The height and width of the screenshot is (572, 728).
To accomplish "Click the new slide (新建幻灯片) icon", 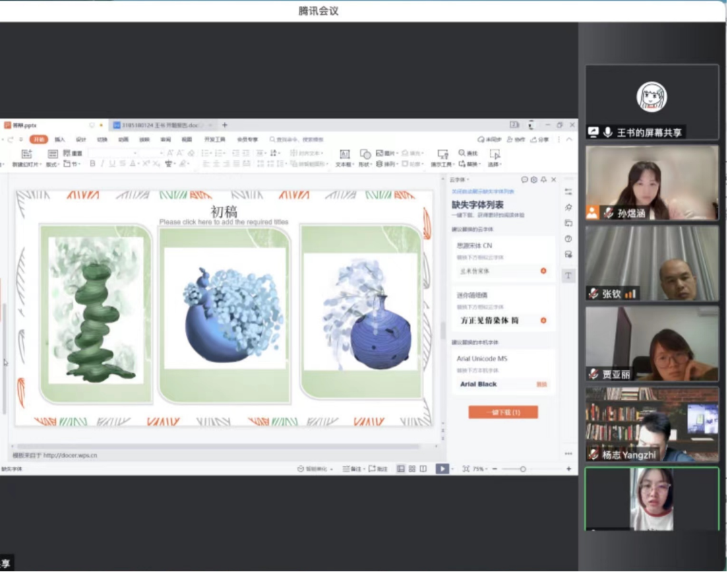I will click(x=26, y=155).
